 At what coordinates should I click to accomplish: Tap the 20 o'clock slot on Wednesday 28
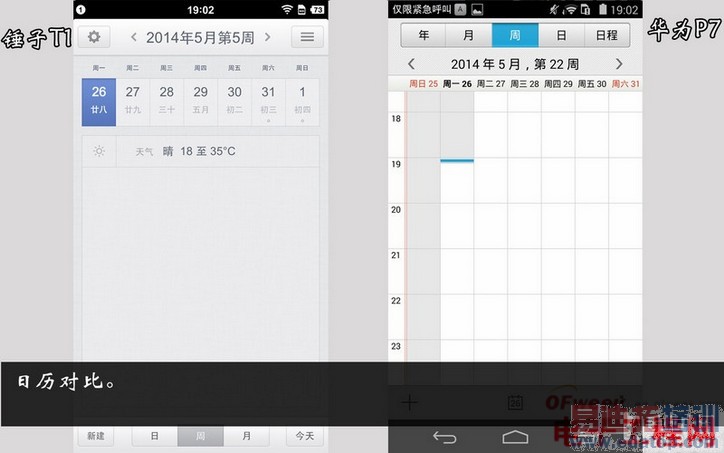click(x=525, y=226)
